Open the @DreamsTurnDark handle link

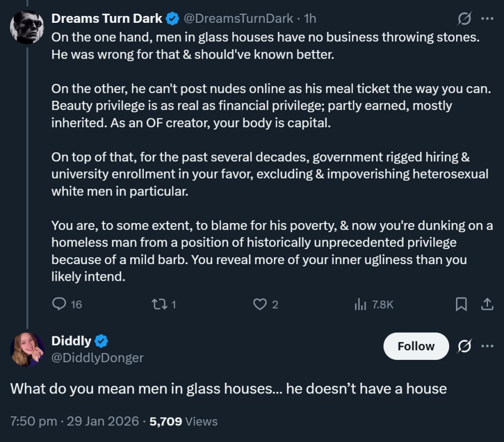240,18
